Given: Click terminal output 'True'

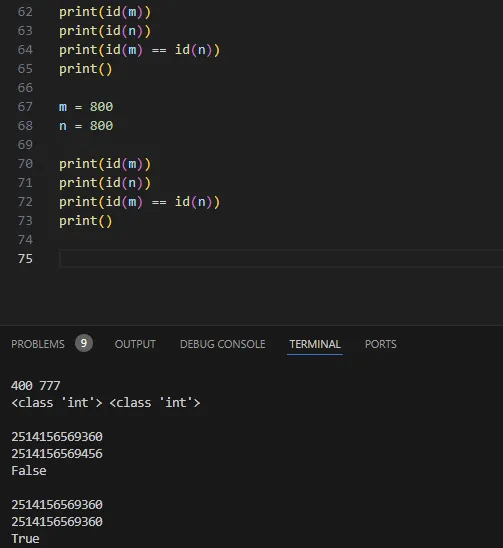Looking at the screenshot, I should coord(25,539).
